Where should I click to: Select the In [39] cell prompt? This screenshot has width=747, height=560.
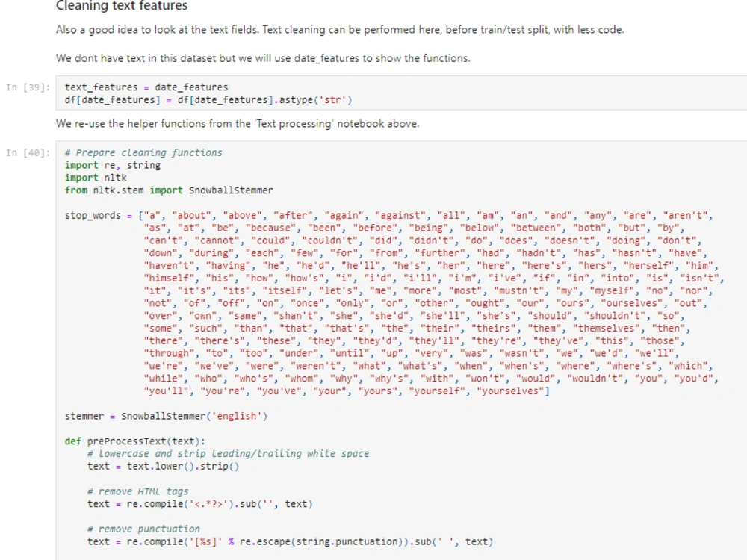28,87
